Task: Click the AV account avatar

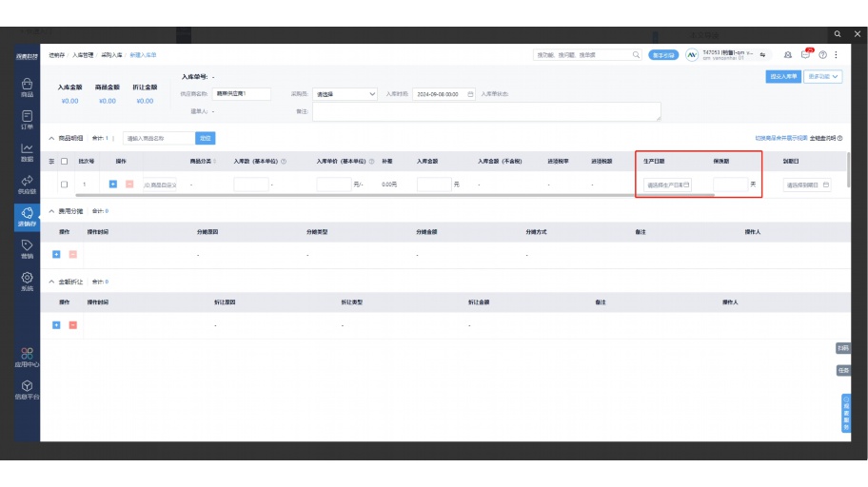Action: click(x=691, y=55)
